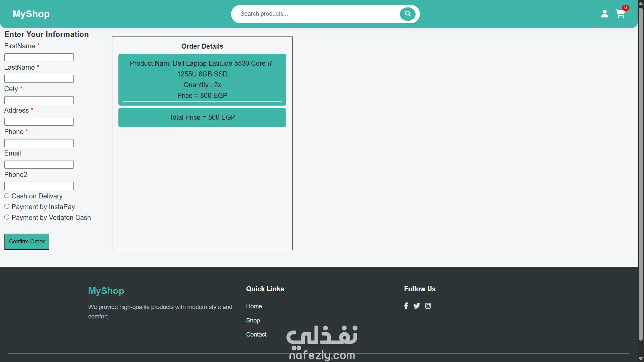Open the Twitter icon under Follow Us

click(417, 306)
